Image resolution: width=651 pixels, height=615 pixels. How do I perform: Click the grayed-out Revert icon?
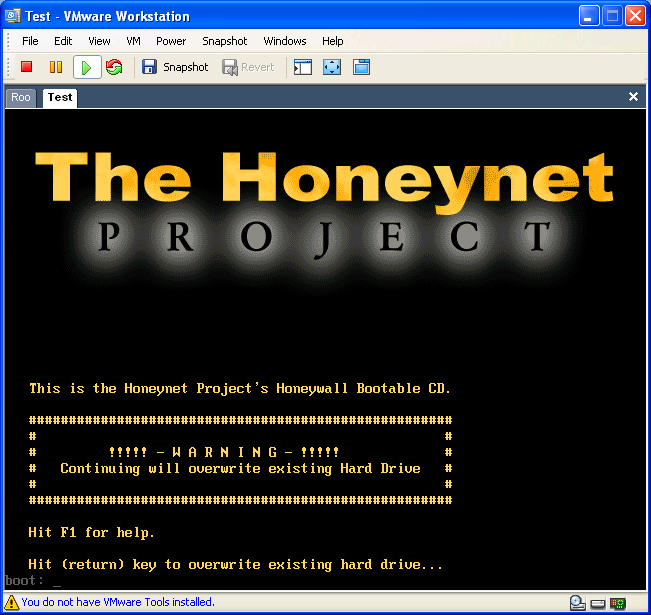pos(230,67)
